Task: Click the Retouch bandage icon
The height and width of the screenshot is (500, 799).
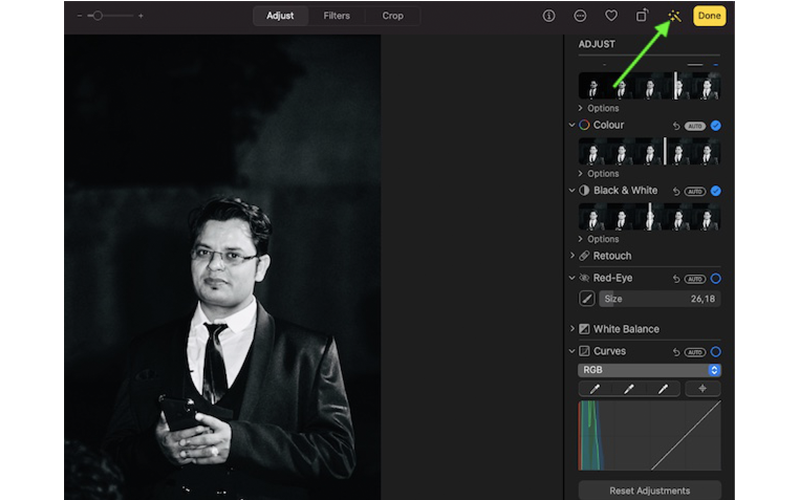Action: point(584,256)
